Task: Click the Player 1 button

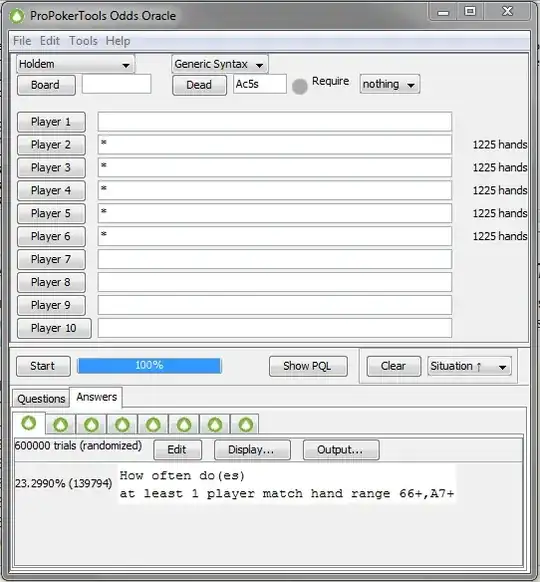Action: (51, 122)
